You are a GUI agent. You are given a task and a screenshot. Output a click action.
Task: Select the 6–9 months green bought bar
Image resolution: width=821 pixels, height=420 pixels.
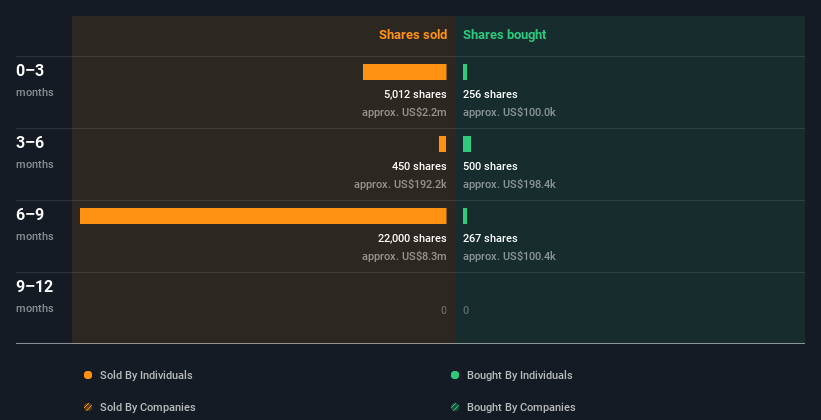pyautogui.click(x=465, y=216)
